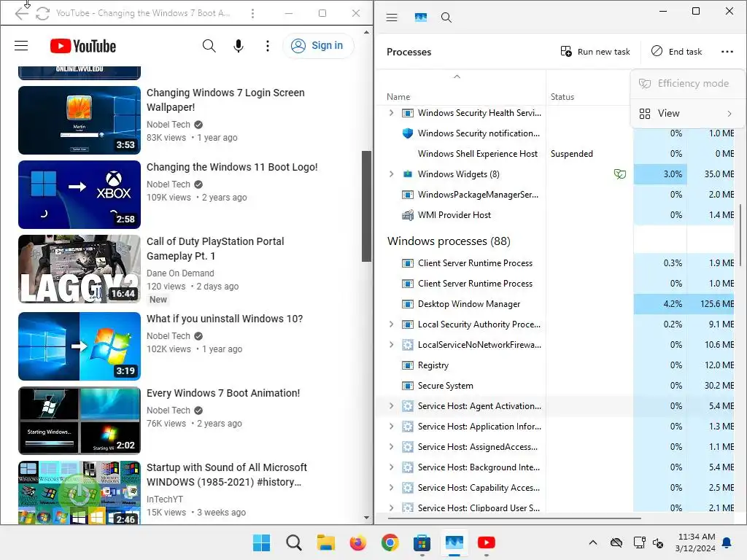Open YouTube app window title menu dots

(252, 13)
